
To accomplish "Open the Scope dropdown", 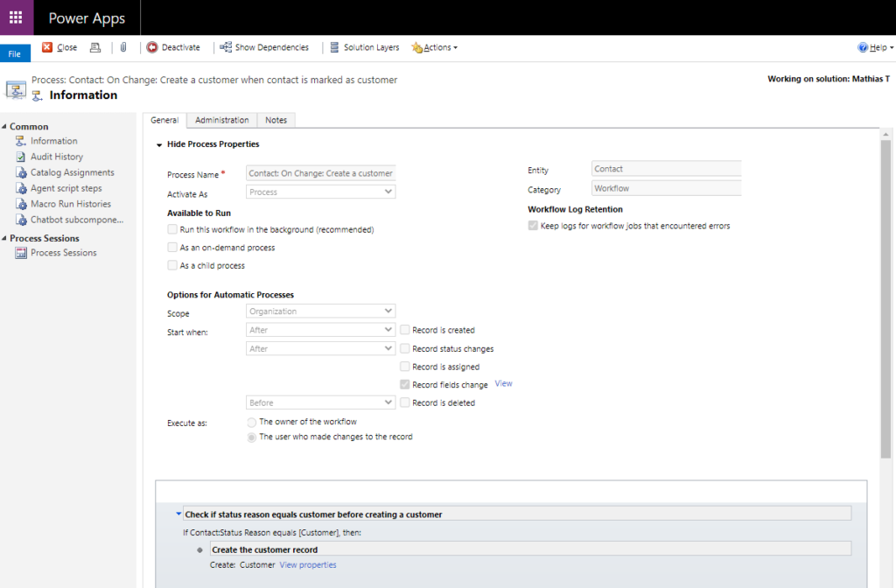I will (x=320, y=311).
